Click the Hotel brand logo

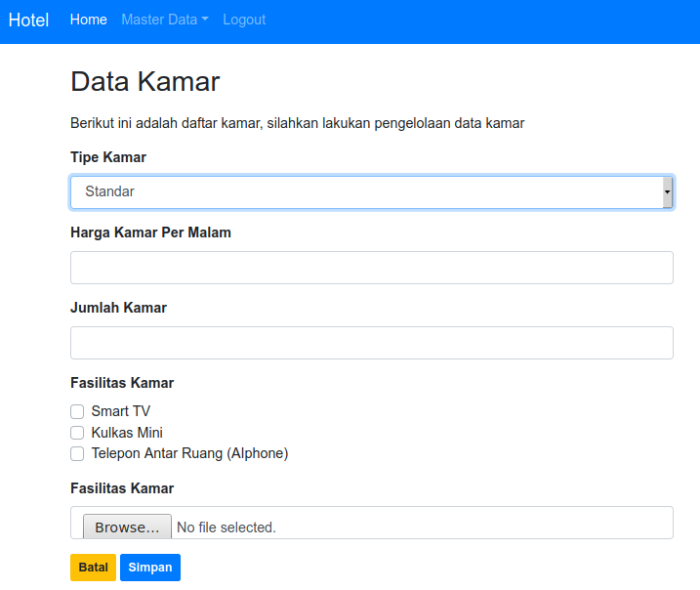click(x=28, y=21)
